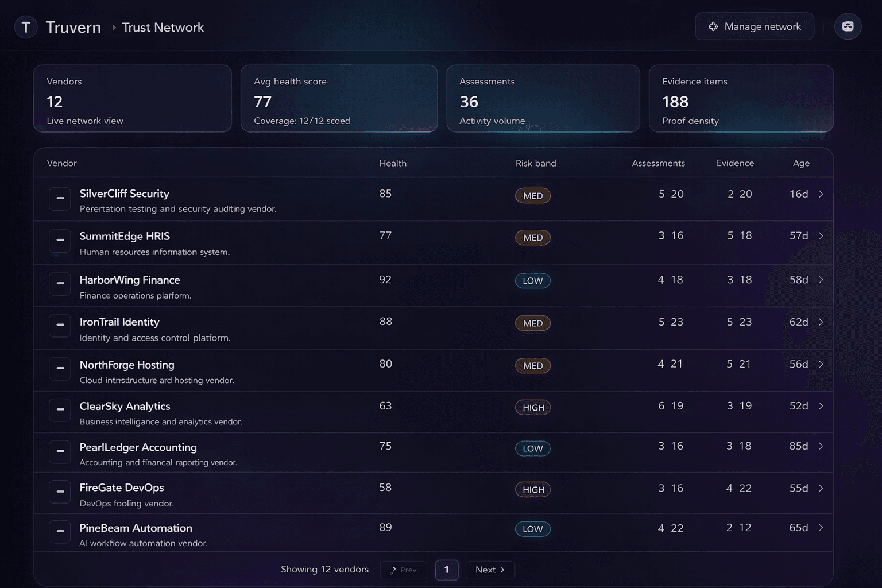Click the Truvern logo icon
882x588 pixels.
tap(26, 26)
